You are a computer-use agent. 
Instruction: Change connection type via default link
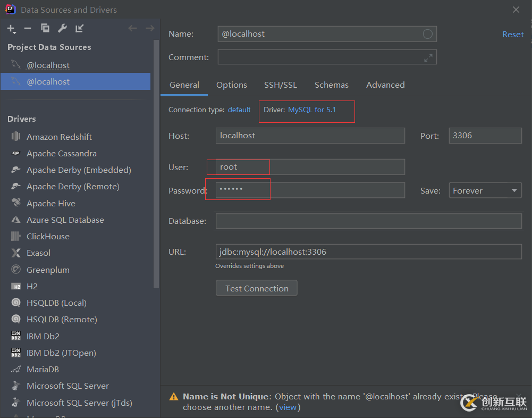(239, 110)
